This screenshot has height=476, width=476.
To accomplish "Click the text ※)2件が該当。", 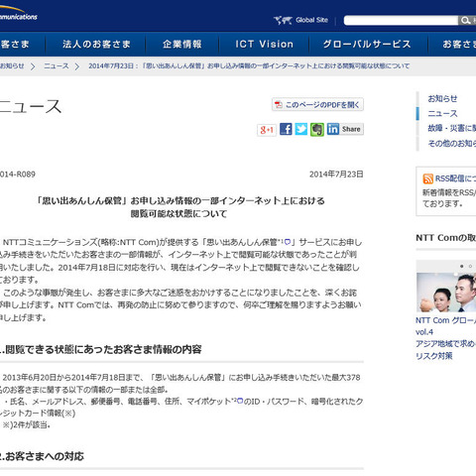I will click(x=27, y=425).
